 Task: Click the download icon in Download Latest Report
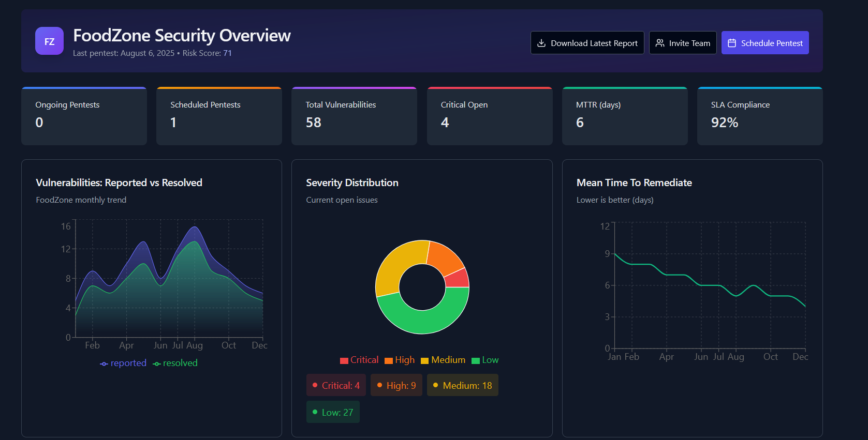[x=541, y=43]
